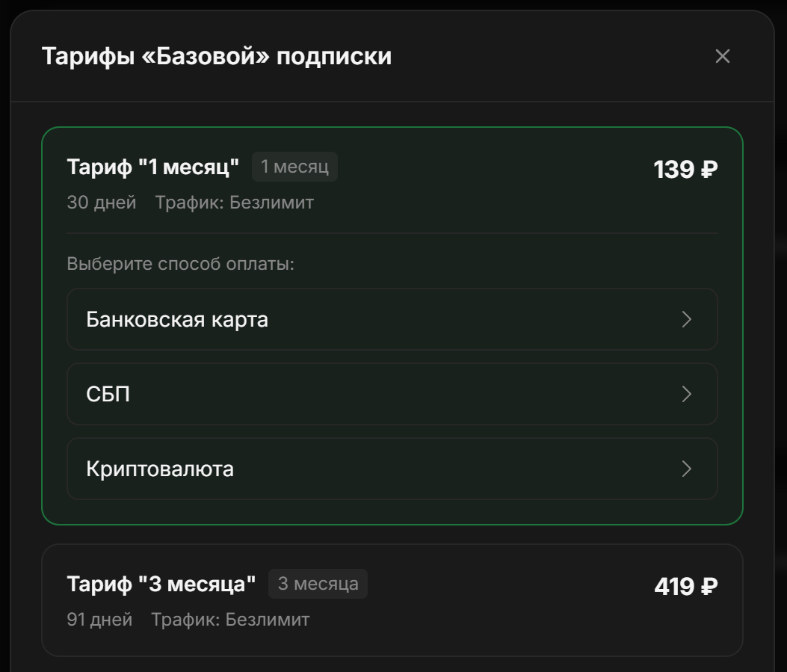Viewport: 787px width, 672px height.
Task: Click the "1 месяц" duration badge
Action: [x=294, y=167]
